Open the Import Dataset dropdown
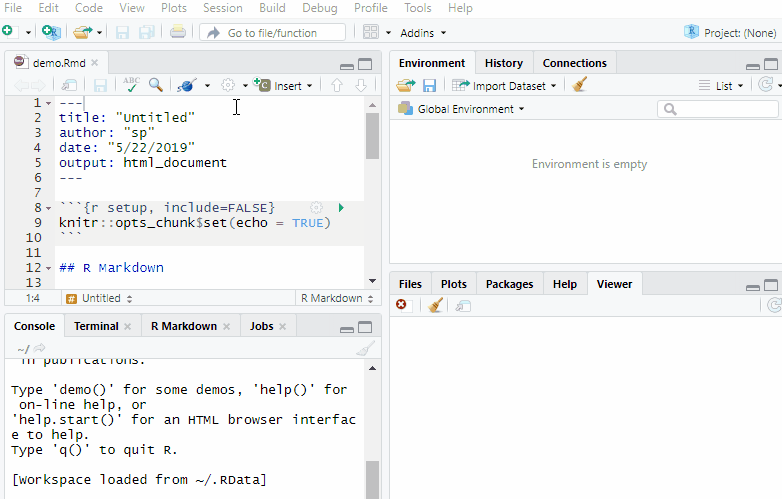Viewport: 782px width, 499px height. (x=504, y=86)
